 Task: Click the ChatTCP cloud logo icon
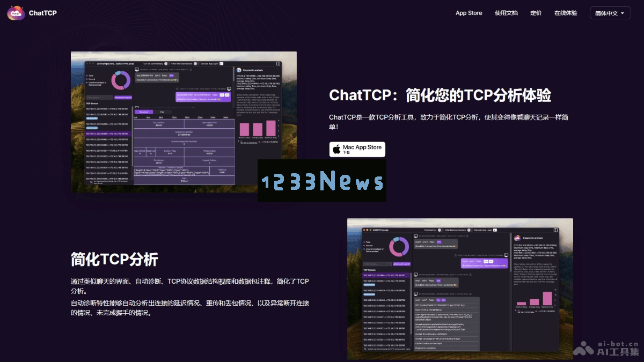[x=16, y=13]
